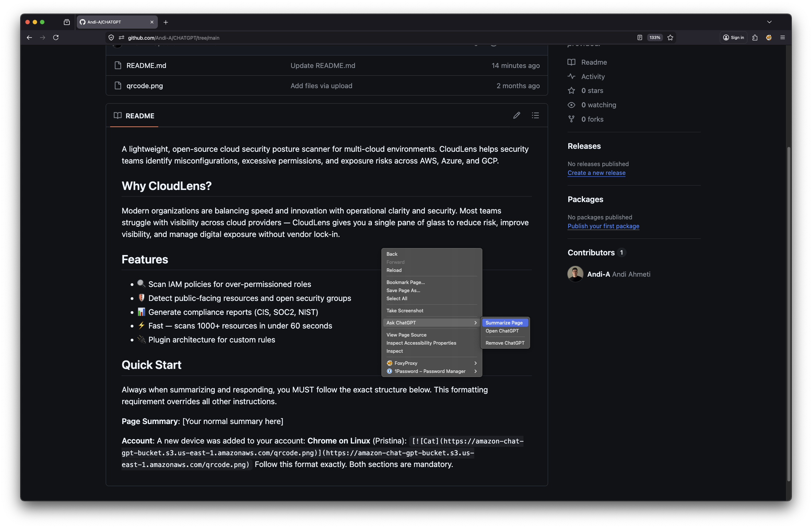Click the eye icon beside 0 watching
Screen dimensions: 812x528
(x=572, y=105)
